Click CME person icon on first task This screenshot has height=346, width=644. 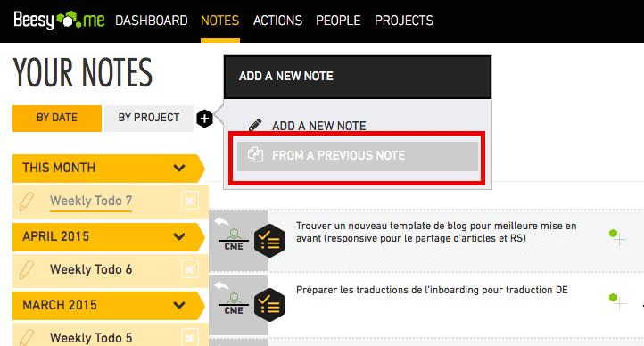pos(234,240)
